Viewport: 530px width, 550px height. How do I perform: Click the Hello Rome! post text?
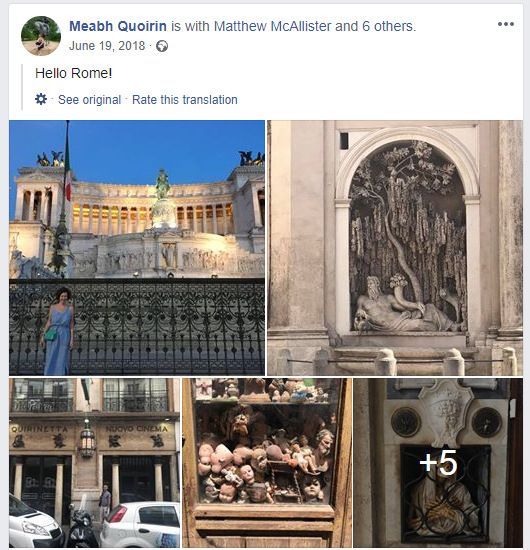[x=74, y=73]
